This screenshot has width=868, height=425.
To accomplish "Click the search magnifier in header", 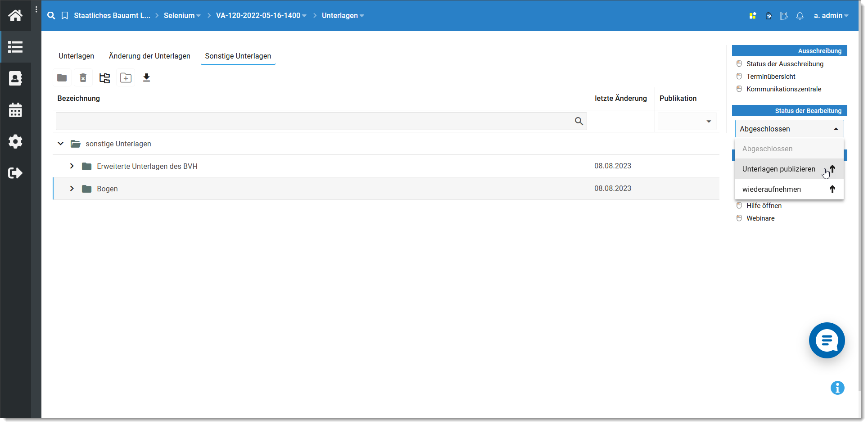I will pyautogui.click(x=51, y=16).
